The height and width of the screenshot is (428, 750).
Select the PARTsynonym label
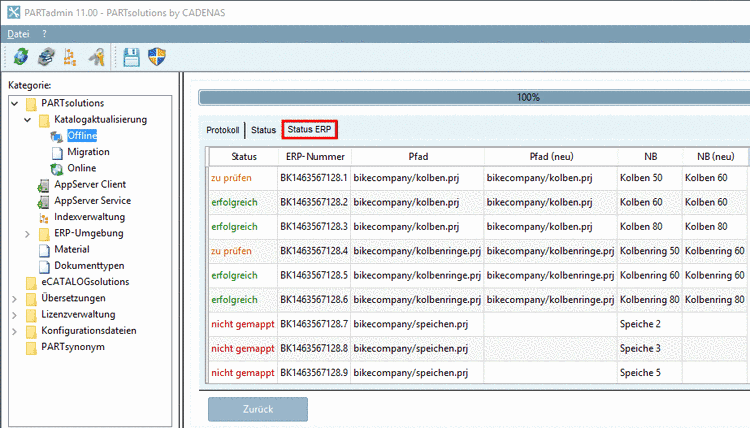[x=73, y=347]
